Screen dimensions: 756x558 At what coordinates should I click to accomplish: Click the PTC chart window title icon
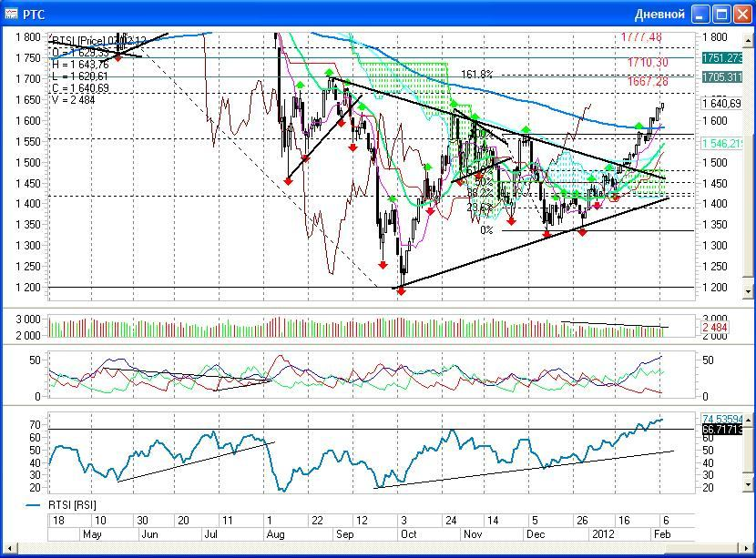click(11, 14)
